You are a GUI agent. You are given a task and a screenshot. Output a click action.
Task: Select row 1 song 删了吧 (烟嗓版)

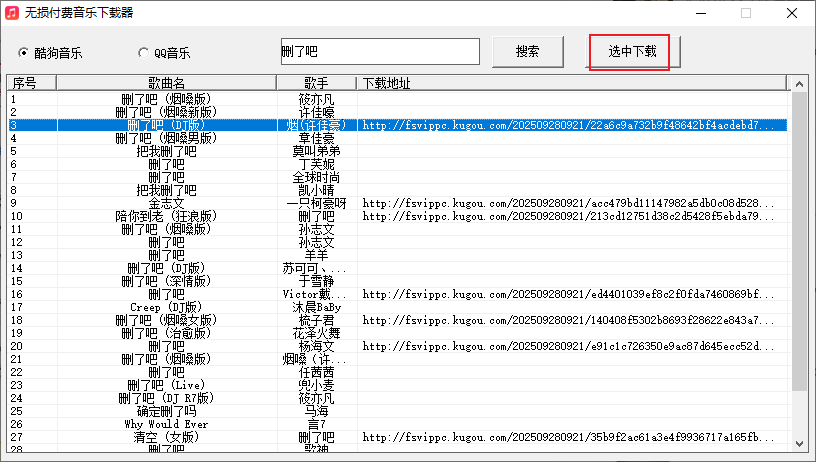(x=167, y=99)
